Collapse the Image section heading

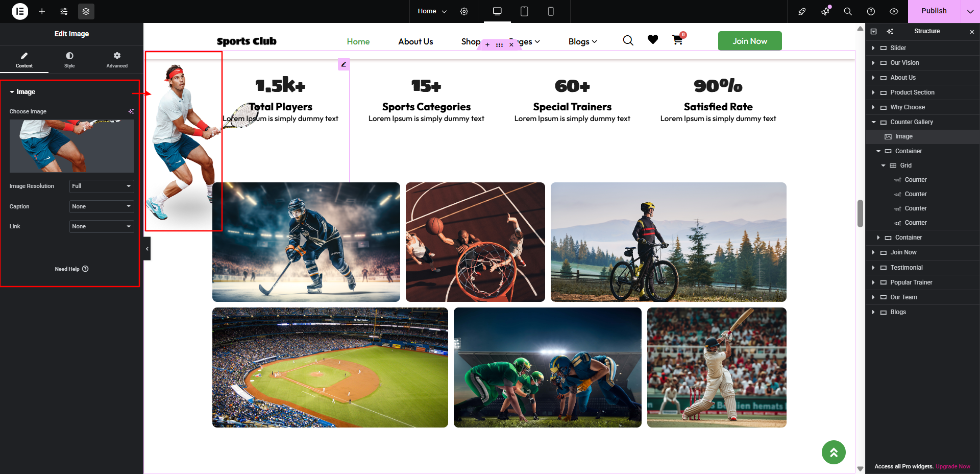tap(22, 92)
